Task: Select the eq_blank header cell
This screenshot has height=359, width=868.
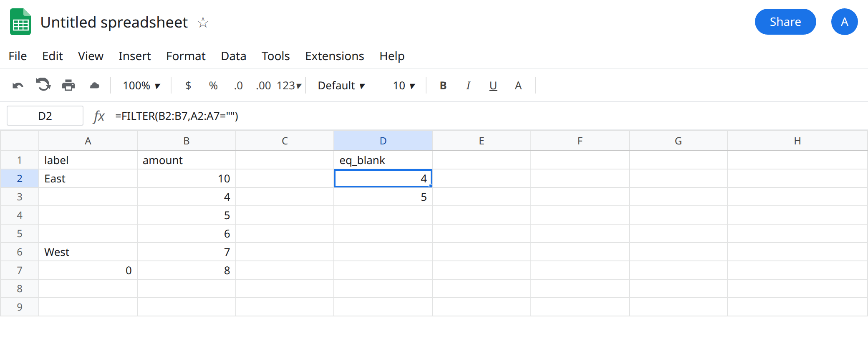Action: coord(383,160)
